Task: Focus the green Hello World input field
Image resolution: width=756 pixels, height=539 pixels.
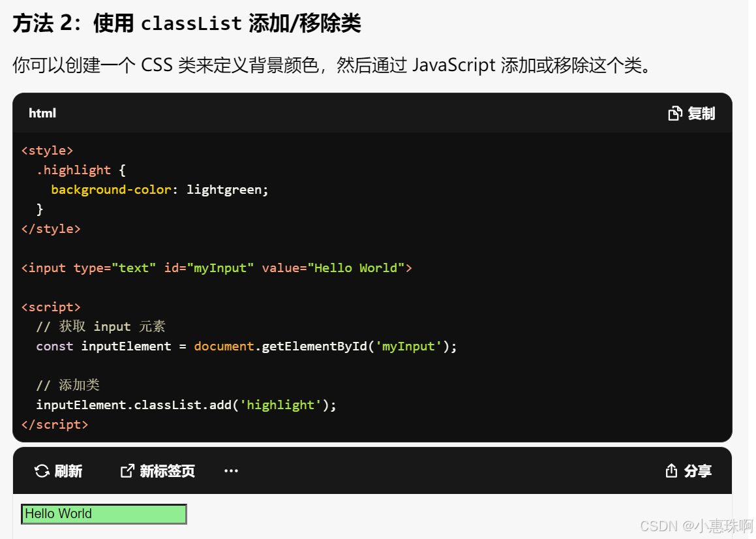Action: pos(104,514)
